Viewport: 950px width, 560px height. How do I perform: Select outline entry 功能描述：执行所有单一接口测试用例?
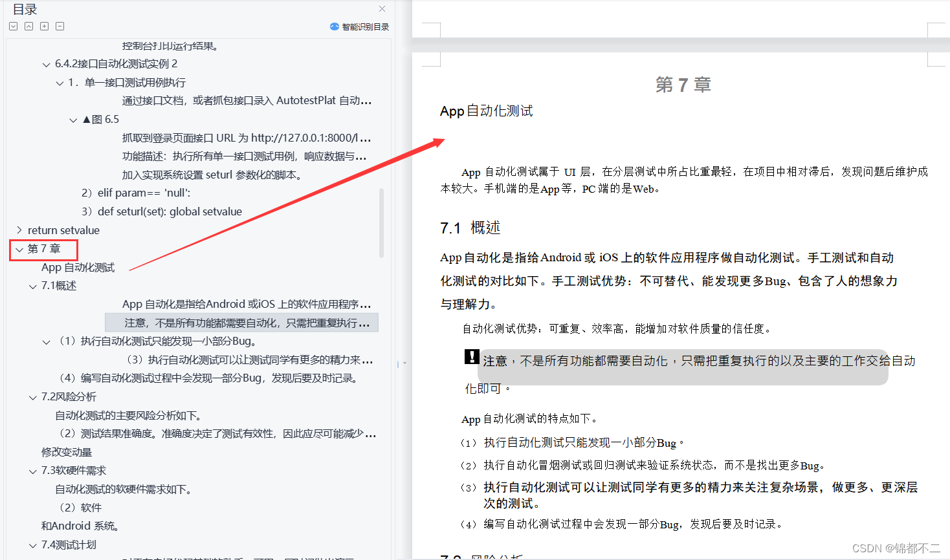point(245,156)
